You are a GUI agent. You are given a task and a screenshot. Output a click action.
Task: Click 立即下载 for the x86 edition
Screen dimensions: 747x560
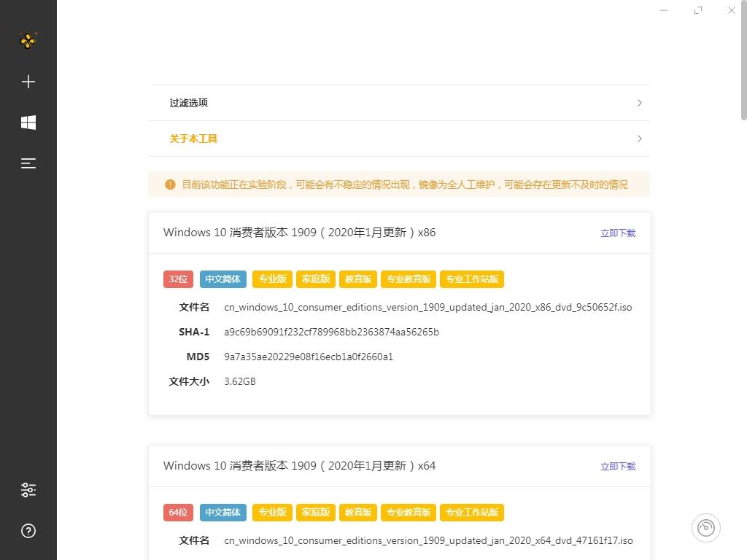(x=618, y=233)
